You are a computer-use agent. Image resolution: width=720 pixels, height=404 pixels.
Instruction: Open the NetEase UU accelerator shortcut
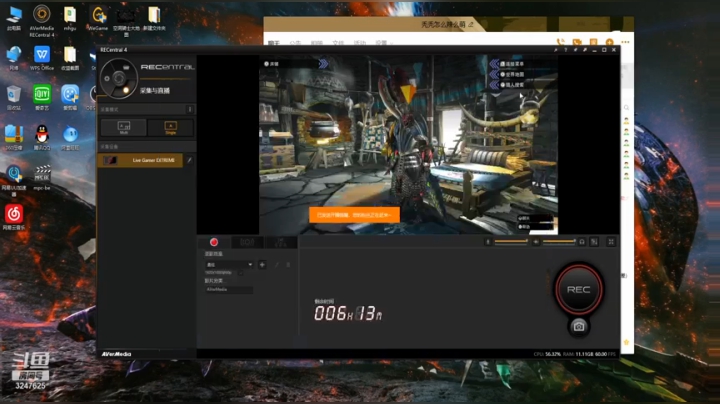click(x=14, y=181)
